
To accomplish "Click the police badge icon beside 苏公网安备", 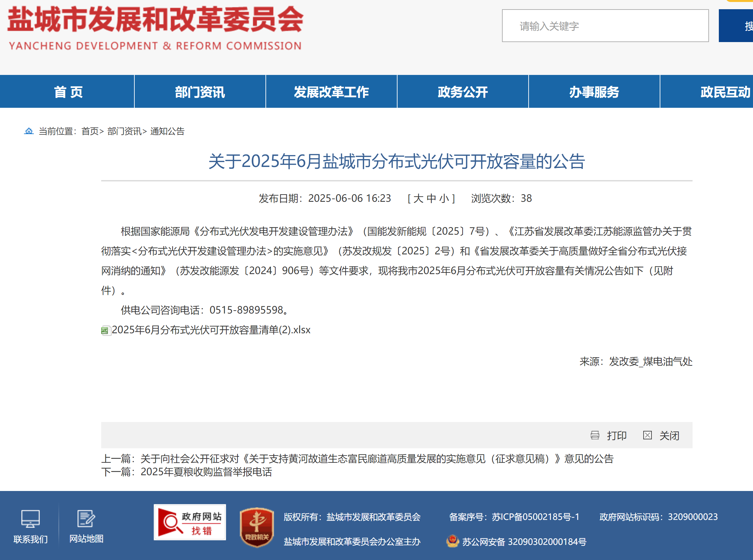I will (452, 541).
